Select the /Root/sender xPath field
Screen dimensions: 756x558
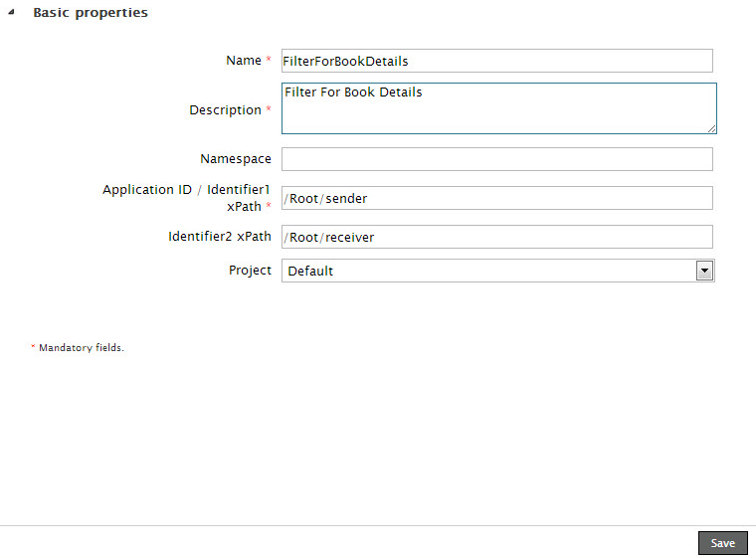pos(496,198)
